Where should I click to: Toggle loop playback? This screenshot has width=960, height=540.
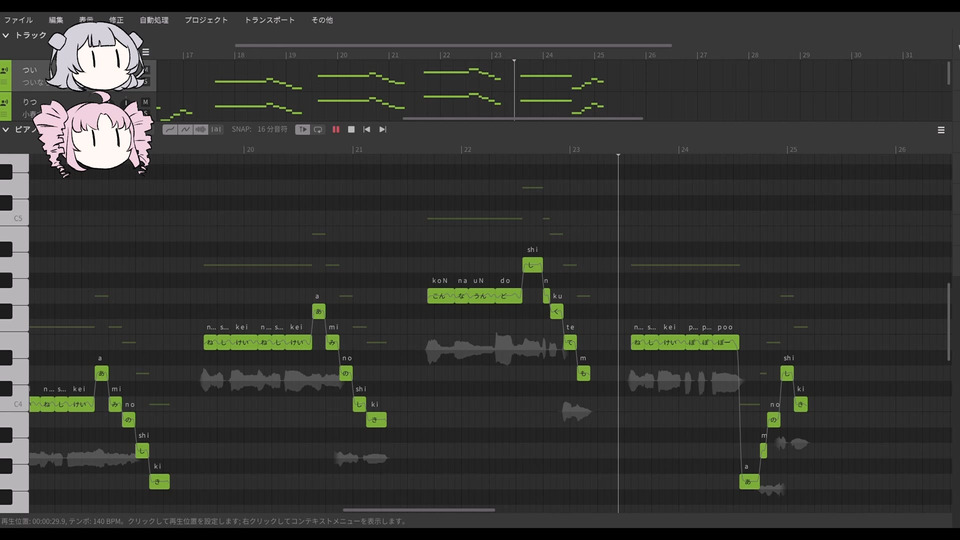click(318, 129)
